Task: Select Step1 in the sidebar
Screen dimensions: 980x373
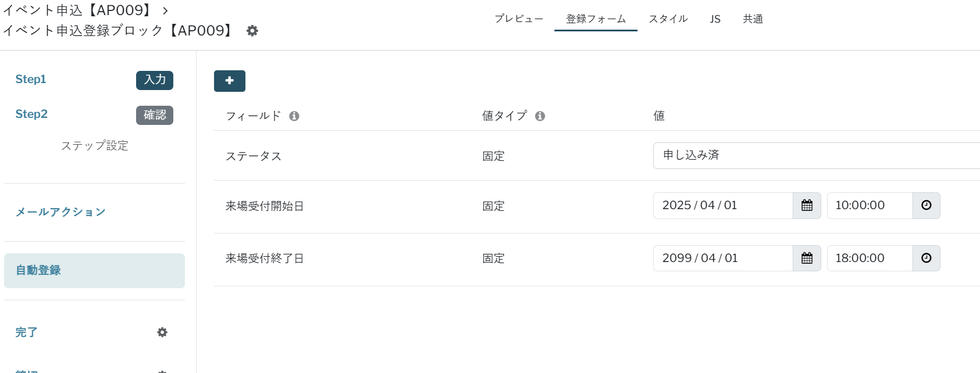Action: click(x=31, y=79)
